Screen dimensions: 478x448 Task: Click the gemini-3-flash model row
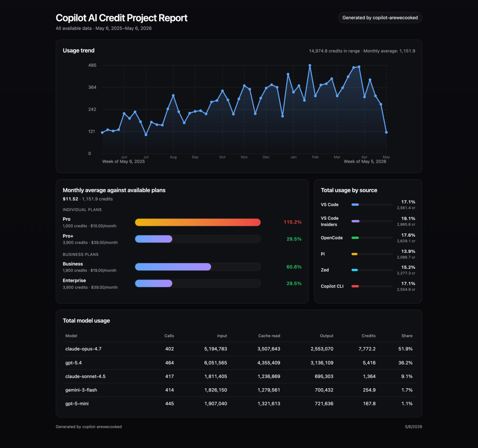239,390
